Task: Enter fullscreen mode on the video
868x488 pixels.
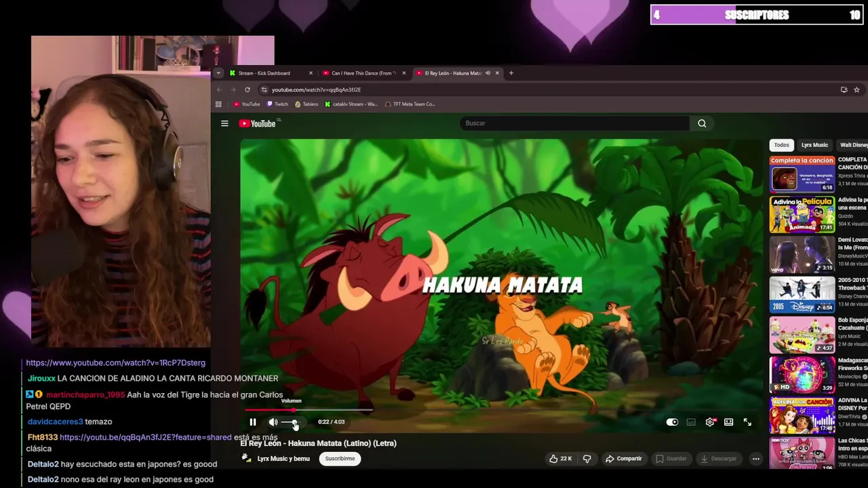Action: point(747,422)
